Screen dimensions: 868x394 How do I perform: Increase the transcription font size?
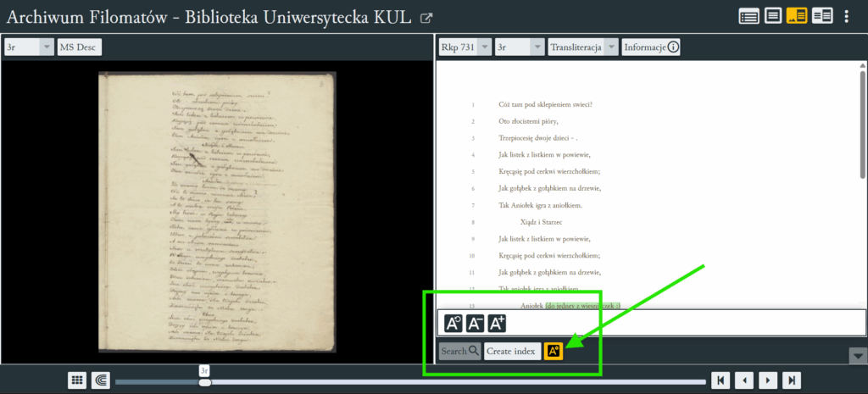[x=497, y=323]
